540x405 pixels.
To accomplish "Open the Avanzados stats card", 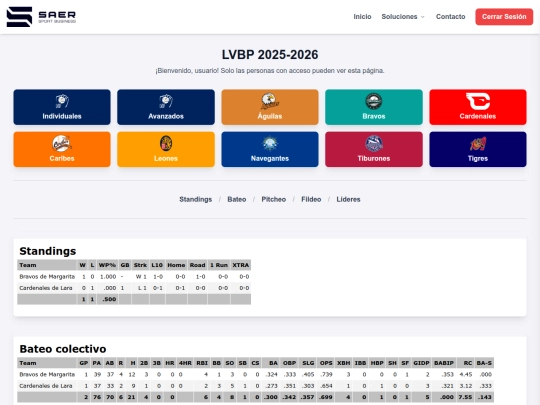I will (166, 107).
